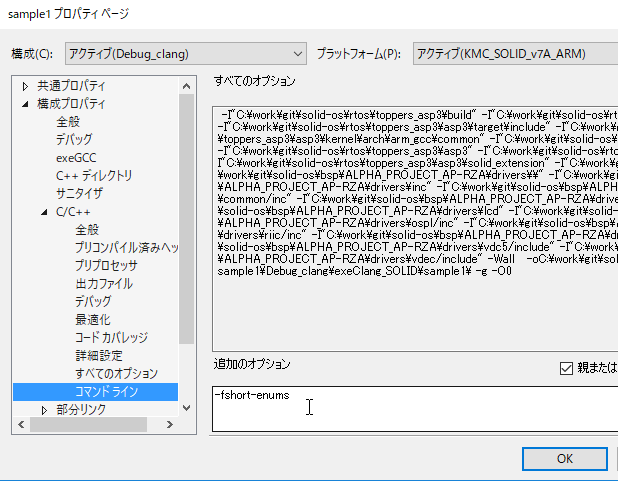This screenshot has width=618, height=481.
Task: Expand the 共通プロパティ tree node
Action: click(26, 86)
